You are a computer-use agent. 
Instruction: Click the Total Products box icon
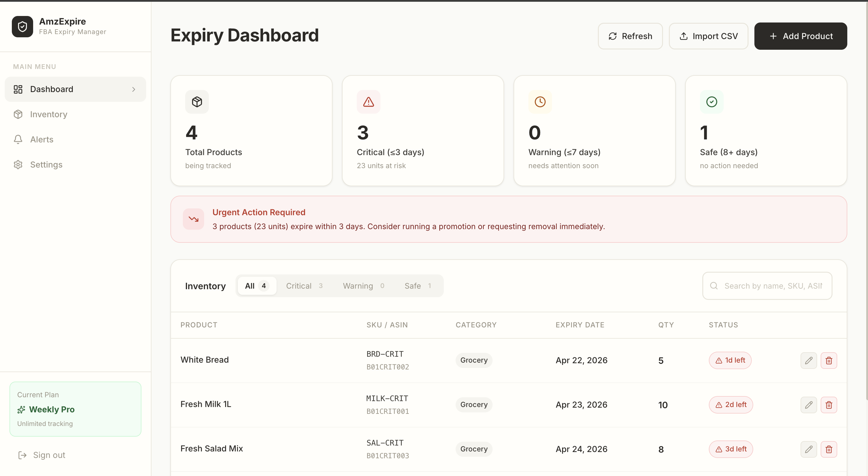point(197,102)
